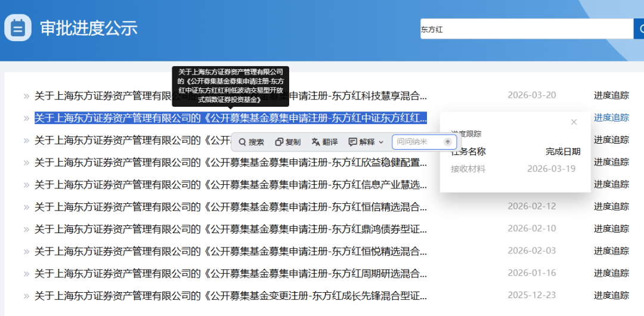Image resolution: width=644 pixels, height=316 pixels.
Task: Expand the dropdown arrow next to 解释
Action: [x=382, y=142]
